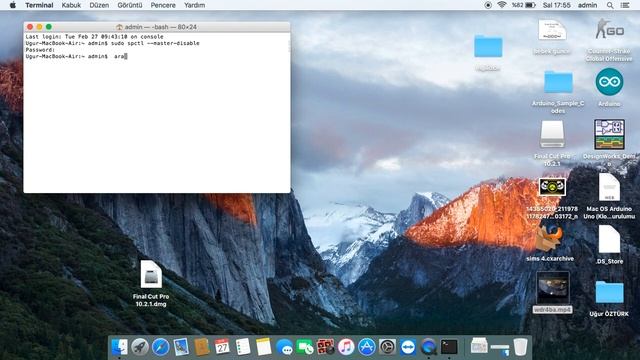
Task: Open Safari compass icon in Dock
Action: click(x=160, y=347)
